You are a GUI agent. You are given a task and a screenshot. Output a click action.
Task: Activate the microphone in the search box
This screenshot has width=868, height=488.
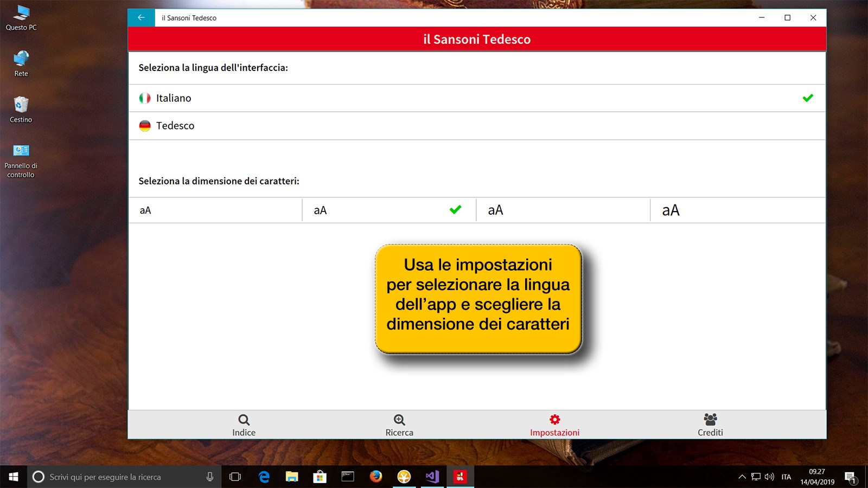click(210, 477)
